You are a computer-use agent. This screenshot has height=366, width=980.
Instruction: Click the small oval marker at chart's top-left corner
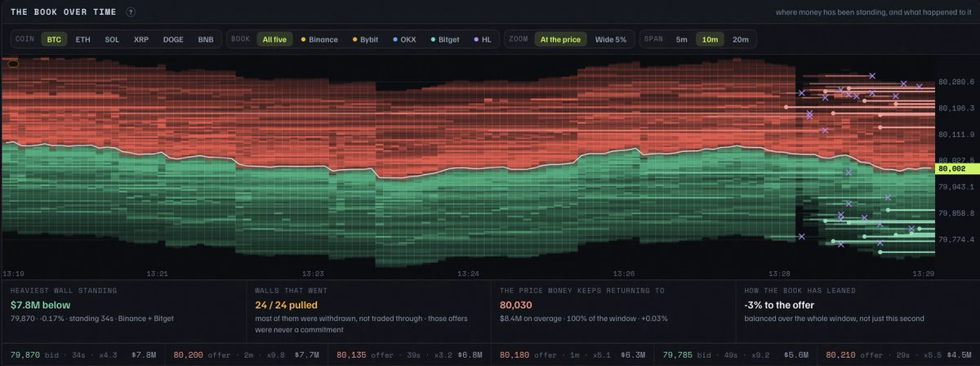pos(12,63)
